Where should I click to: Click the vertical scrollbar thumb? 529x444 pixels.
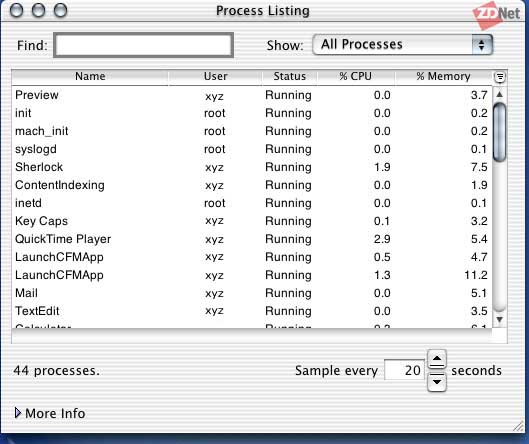coord(500,132)
